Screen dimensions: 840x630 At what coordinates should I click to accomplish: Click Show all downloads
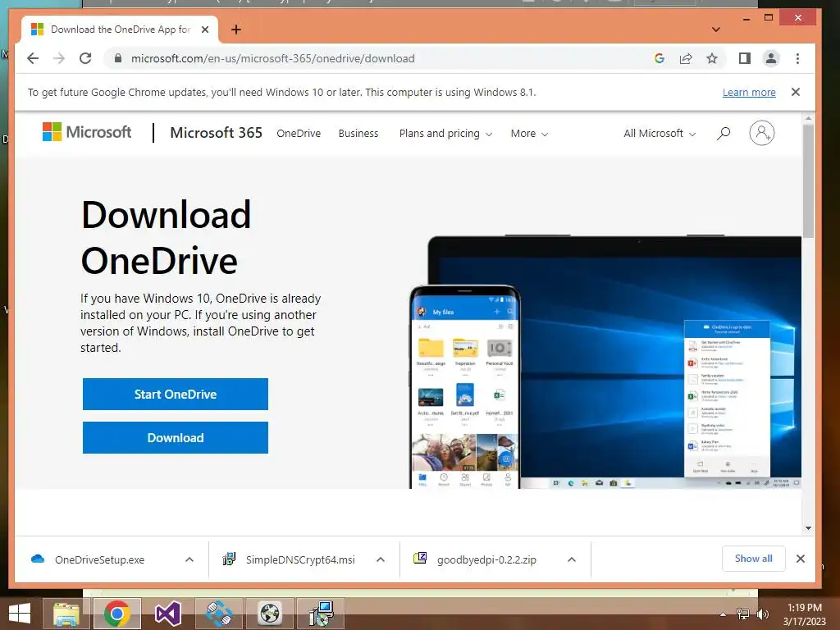click(753, 559)
